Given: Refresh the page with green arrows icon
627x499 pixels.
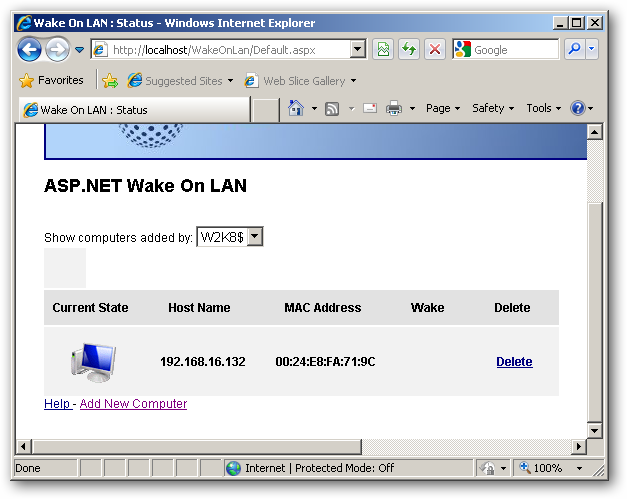Looking at the screenshot, I should tap(409, 50).
